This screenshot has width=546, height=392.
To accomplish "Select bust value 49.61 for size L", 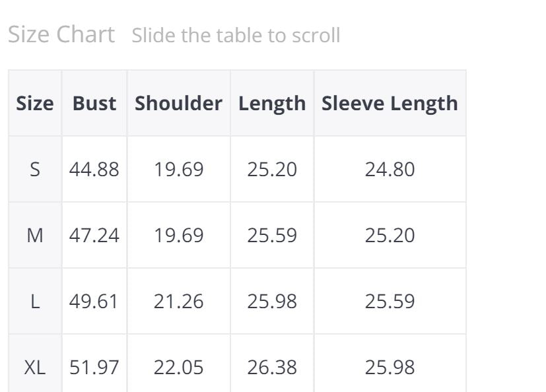I will pos(94,302).
